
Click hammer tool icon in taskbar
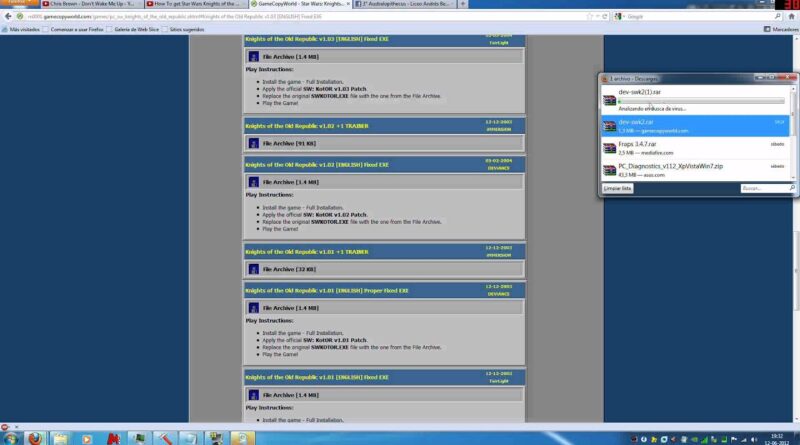(164, 438)
